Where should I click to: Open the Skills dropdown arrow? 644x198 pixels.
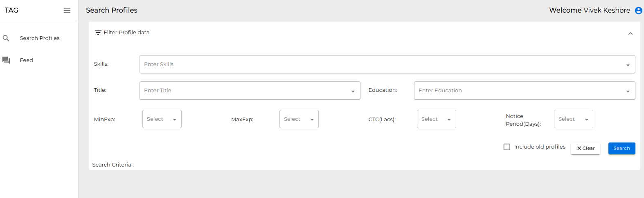pos(628,65)
